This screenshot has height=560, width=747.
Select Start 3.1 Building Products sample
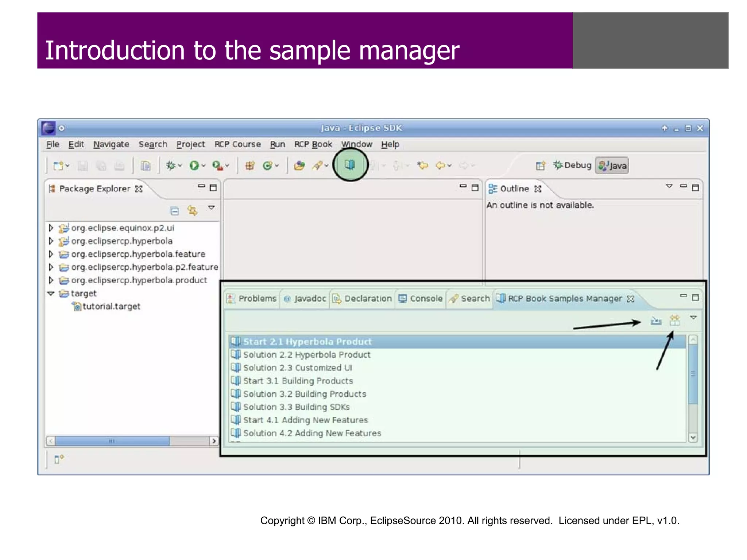tap(457, 381)
